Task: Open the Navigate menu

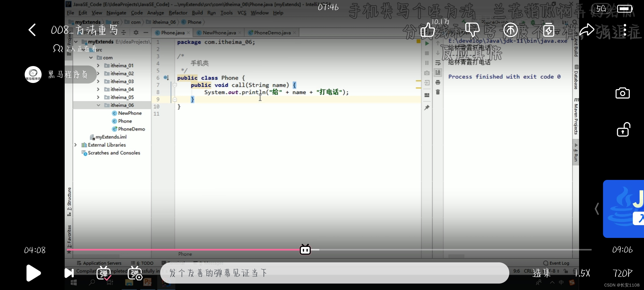Action: tap(116, 13)
